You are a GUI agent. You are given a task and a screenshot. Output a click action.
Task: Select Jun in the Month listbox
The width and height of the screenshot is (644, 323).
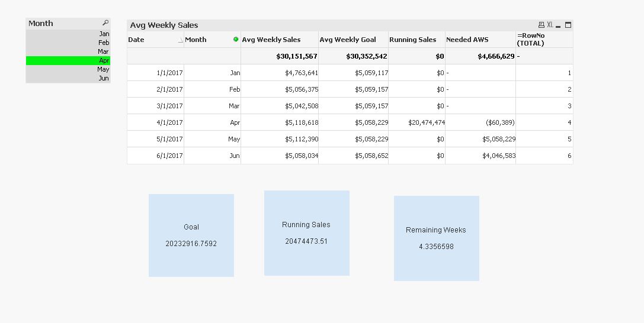(68, 78)
